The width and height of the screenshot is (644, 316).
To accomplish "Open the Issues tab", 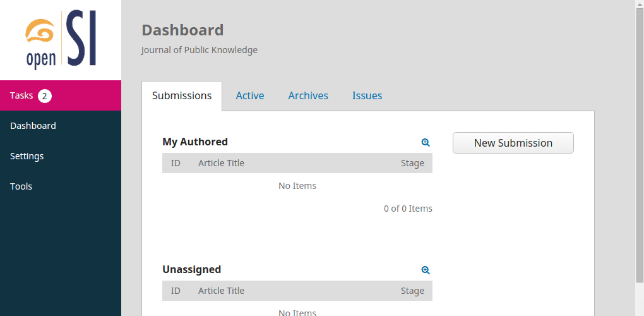I will tap(367, 96).
